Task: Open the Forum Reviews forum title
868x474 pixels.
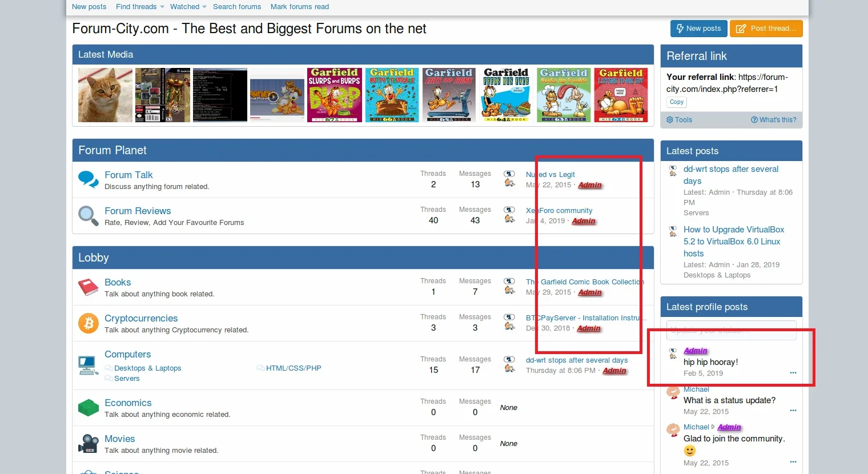Action: tap(138, 211)
